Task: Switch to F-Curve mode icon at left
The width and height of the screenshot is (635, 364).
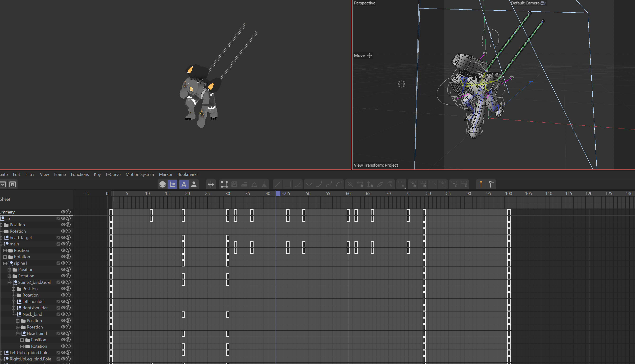Action: click(x=3, y=185)
